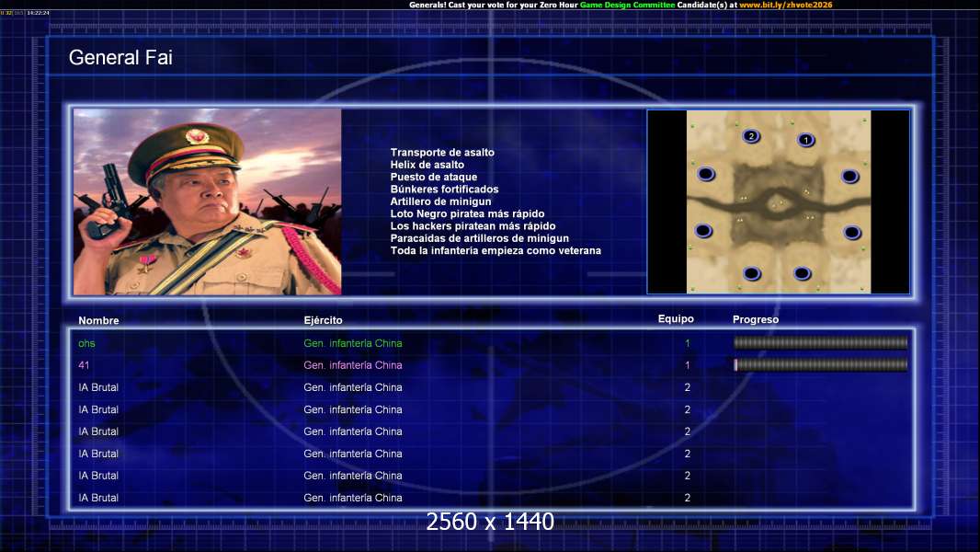Screen dimensions: 980x552
Task: Click 'Toda la infantería empieza como veterana'
Action: pos(496,250)
